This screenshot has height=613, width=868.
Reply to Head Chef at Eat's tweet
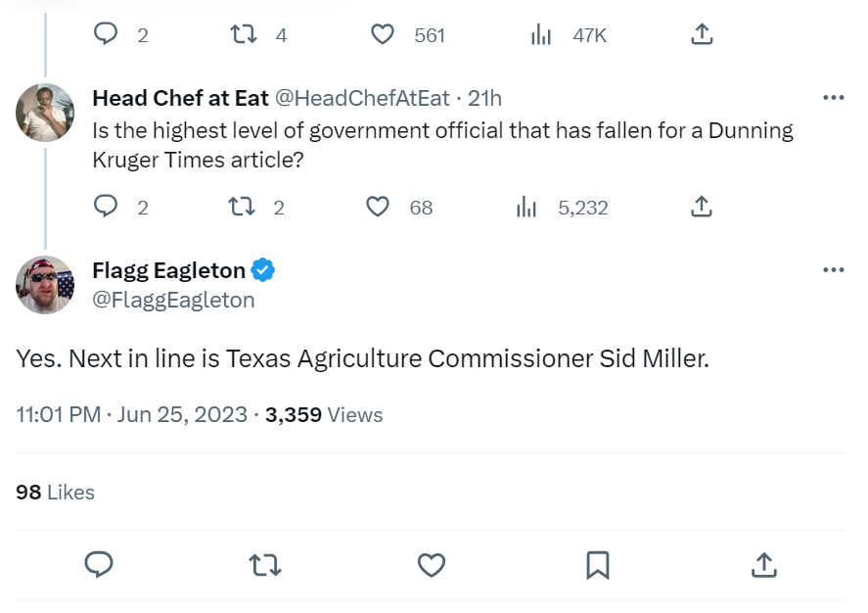(106, 207)
